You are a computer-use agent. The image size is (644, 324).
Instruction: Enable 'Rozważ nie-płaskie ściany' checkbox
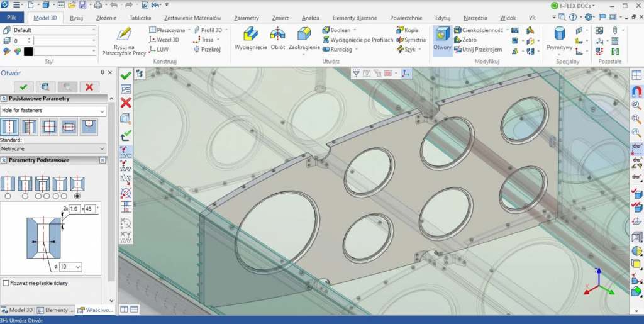pos(6,283)
